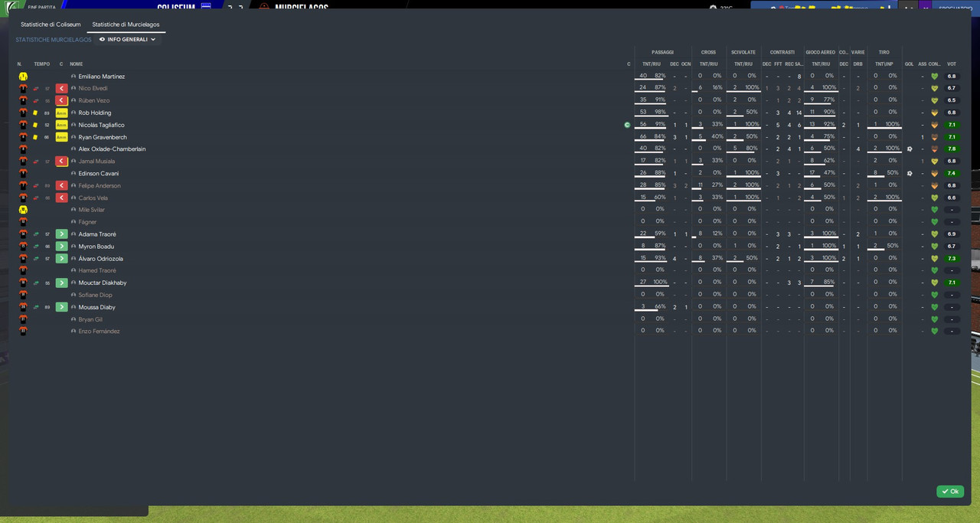980x523 pixels.
Task: Click Emiliano Martínez's yellow goalkeeper kit icon
Action: pos(23,77)
